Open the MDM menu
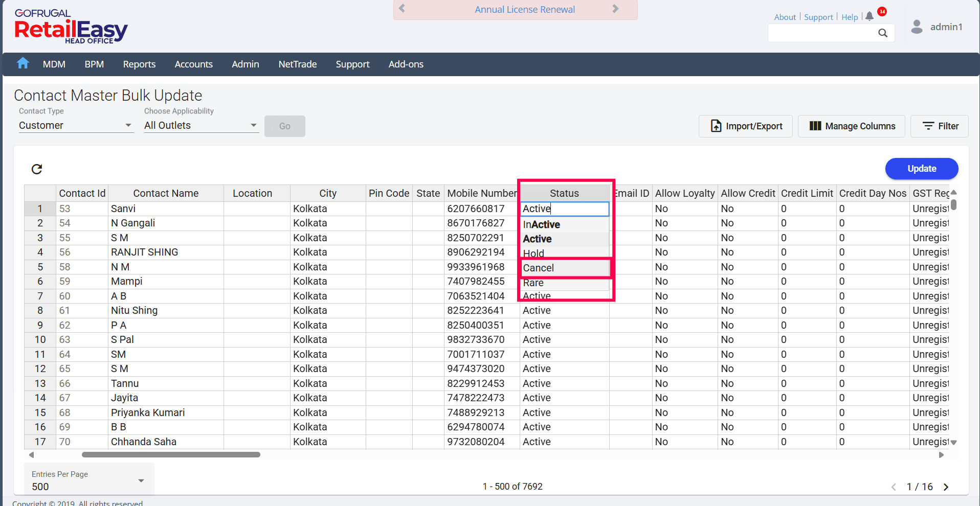This screenshot has width=980, height=506. pyautogui.click(x=54, y=64)
